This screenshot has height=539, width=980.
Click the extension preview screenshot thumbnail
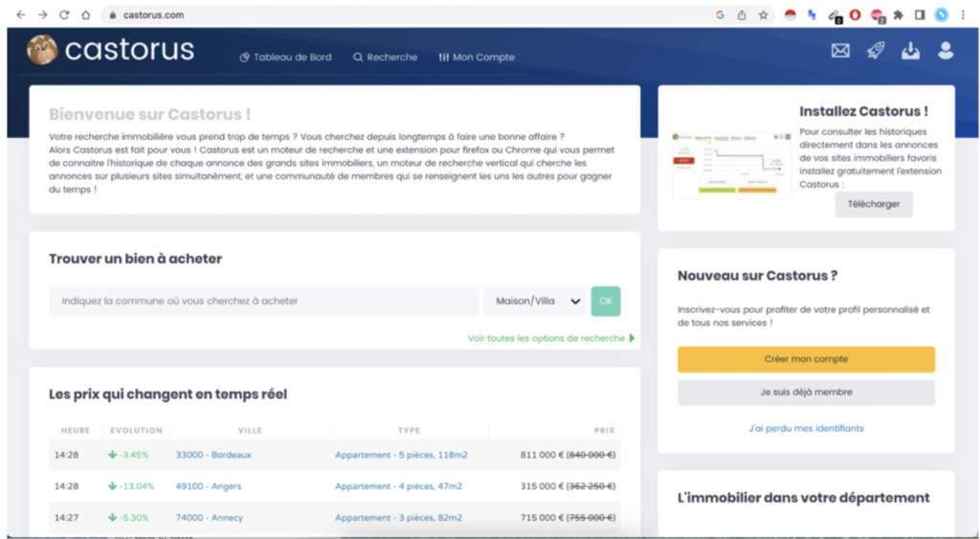click(x=731, y=165)
